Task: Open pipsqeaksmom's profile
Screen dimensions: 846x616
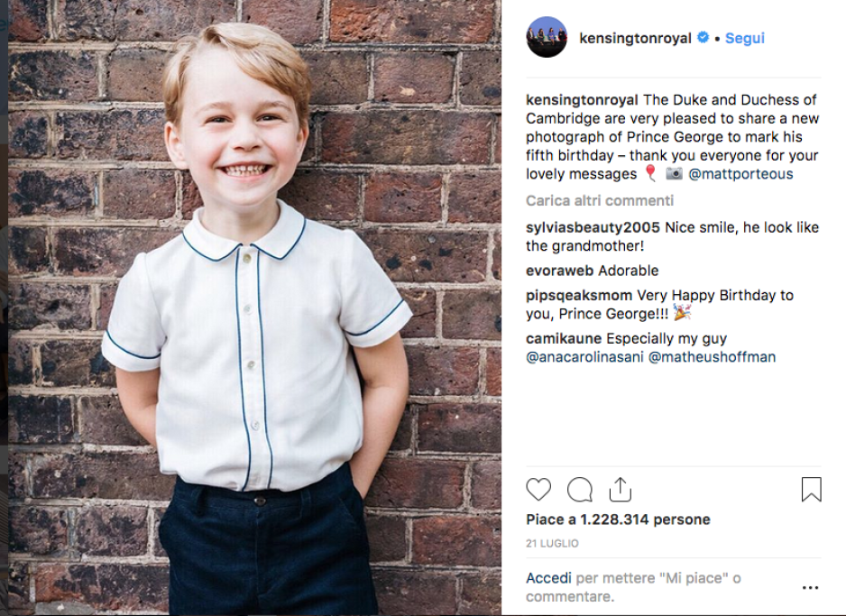Action: tap(579, 296)
